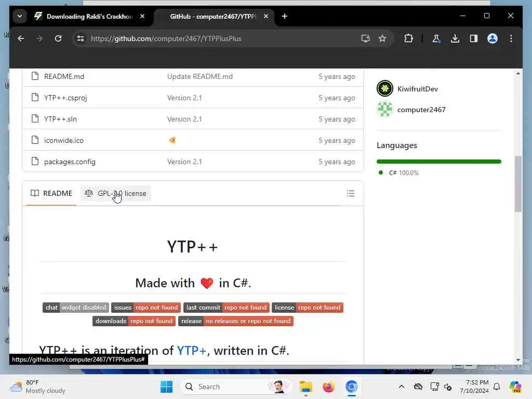Viewport: 532px width, 399px height.
Task: Follow the YTP+ hyperlink in README
Action: [191, 351]
